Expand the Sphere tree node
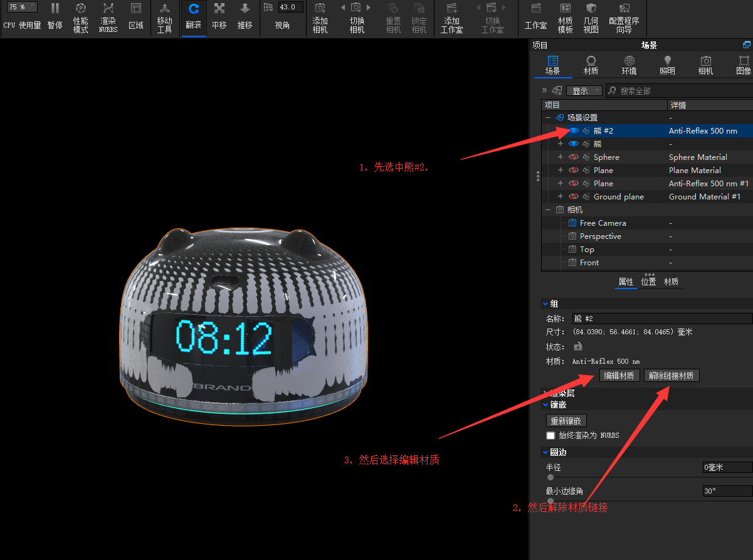 point(561,157)
